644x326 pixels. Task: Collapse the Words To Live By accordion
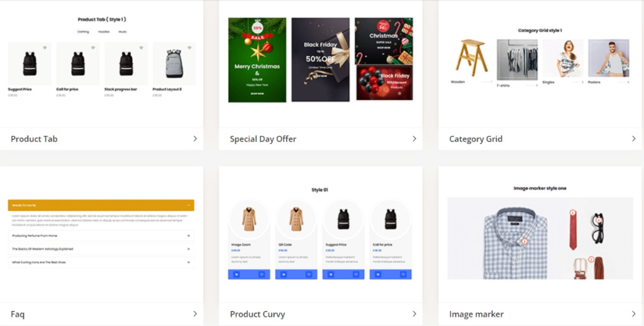click(x=101, y=205)
